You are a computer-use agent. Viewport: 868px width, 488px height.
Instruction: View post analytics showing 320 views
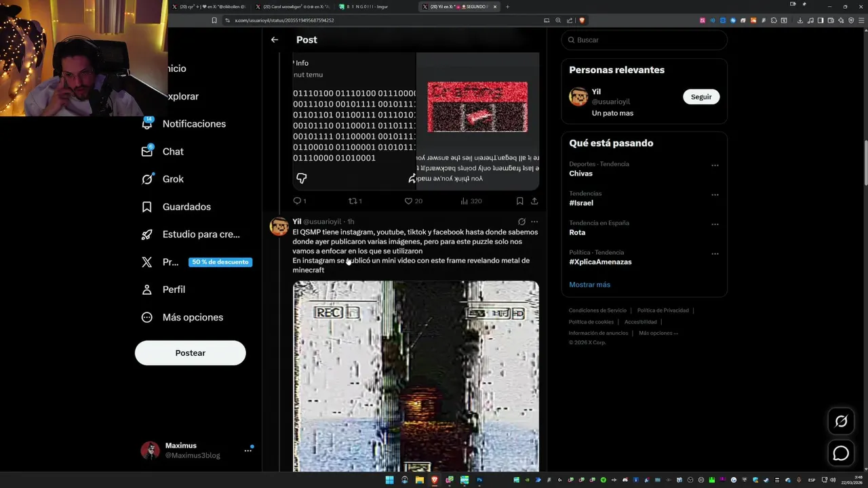(x=471, y=201)
